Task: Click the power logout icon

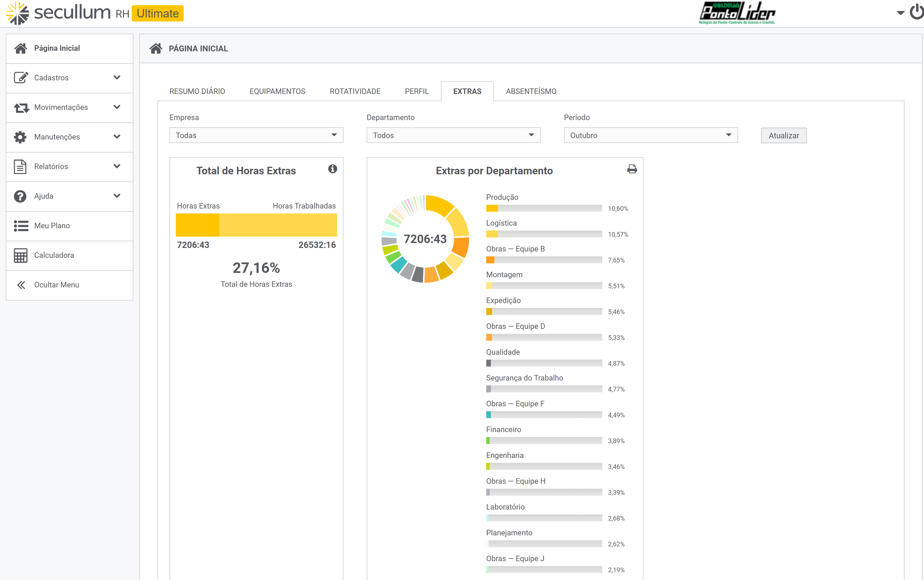Action: pos(917,12)
